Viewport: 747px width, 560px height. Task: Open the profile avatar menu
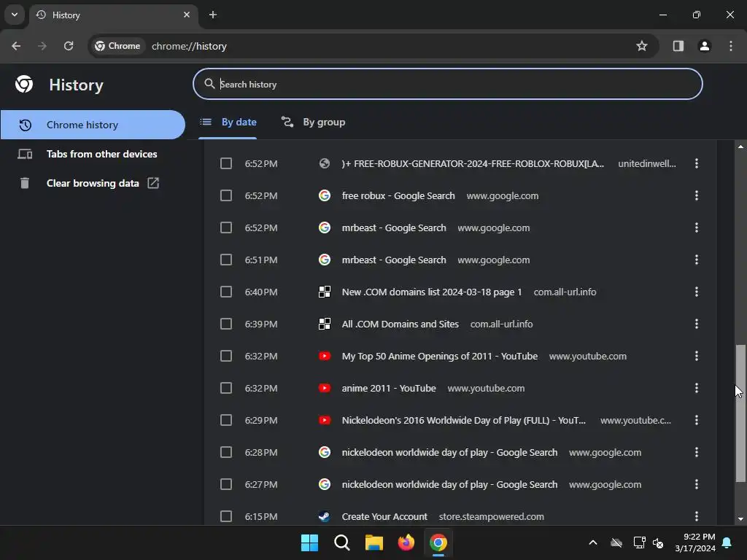tap(704, 46)
